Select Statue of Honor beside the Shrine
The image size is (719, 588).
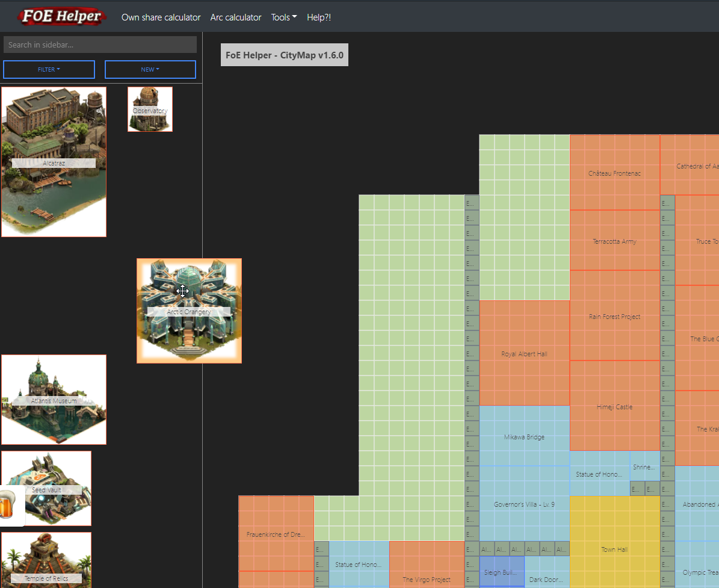[599, 473]
